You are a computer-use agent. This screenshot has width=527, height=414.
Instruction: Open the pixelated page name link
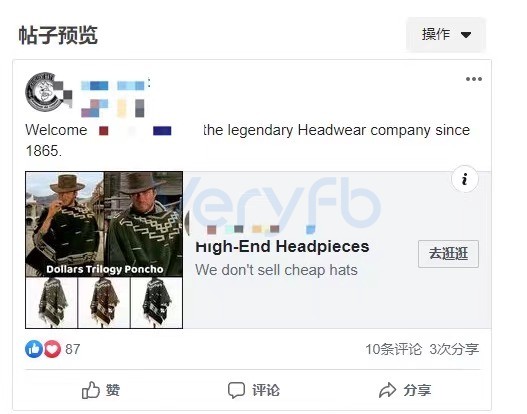point(114,99)
